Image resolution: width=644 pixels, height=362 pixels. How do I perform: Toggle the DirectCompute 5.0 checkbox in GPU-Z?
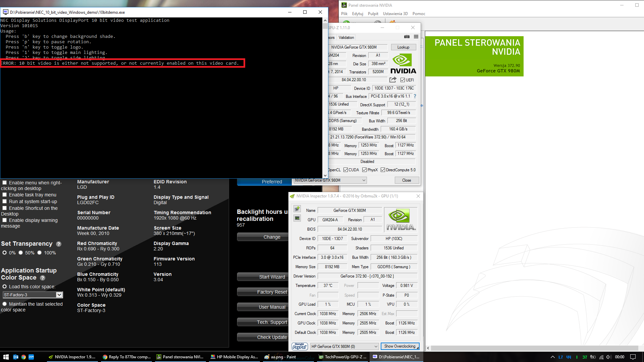(x=383, y=170)
